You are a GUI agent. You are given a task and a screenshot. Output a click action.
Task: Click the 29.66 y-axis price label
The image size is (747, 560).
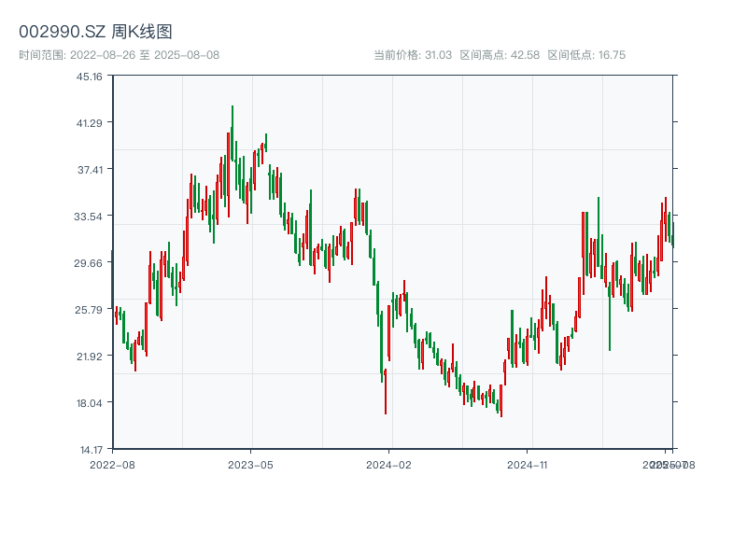90,262
